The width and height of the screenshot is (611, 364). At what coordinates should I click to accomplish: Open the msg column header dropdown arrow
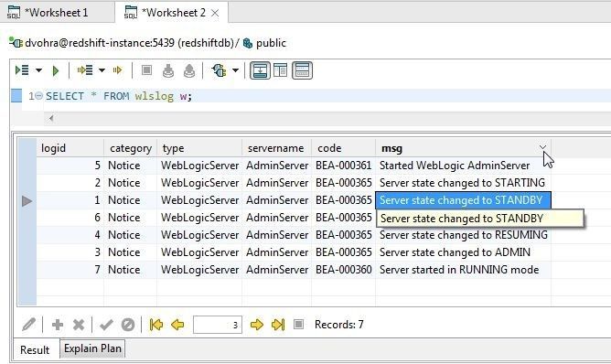(x=542, y=147)
